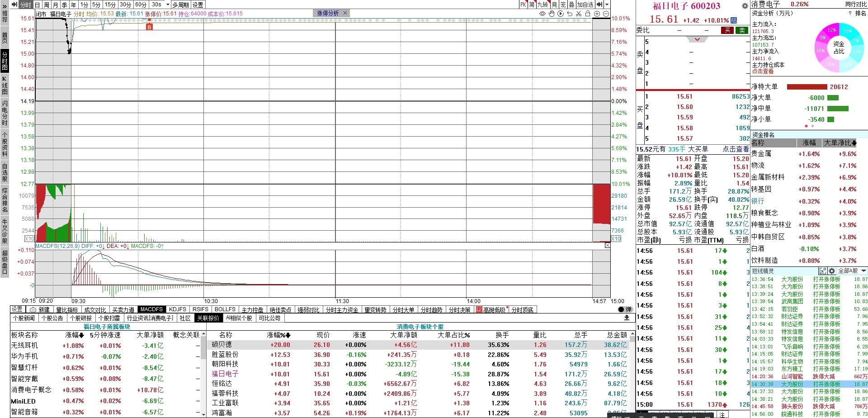
Task: Click 同行对比 link at top right
Action: [x=856, y=5]
